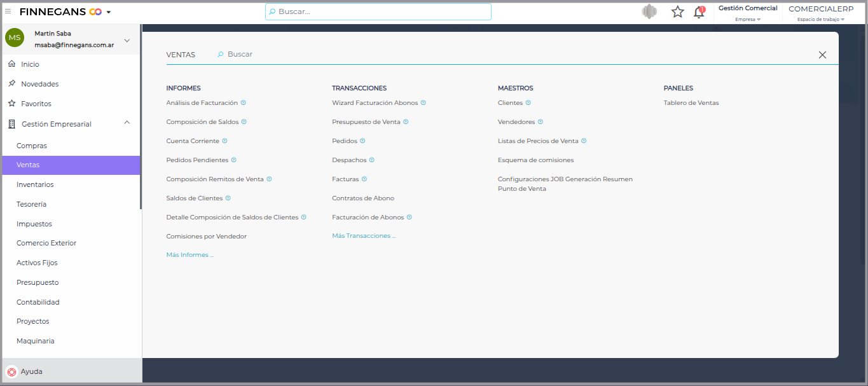Viewport: 868px width, 386px height.
Task: Open Favoritos in sidebar
Action: pos(36,104)
